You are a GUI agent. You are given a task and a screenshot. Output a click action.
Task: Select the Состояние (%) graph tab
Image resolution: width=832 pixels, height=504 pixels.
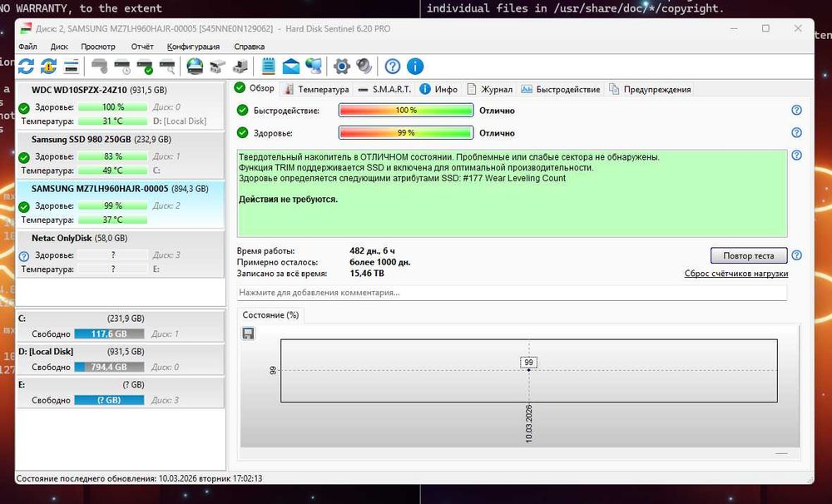270,314
